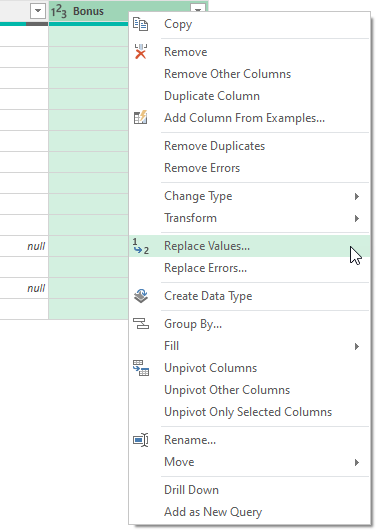Choose Remove Duplicates

click(214, 146)
